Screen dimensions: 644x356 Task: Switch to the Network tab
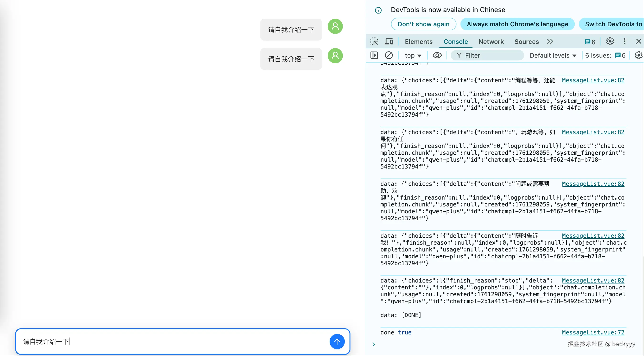491,41
